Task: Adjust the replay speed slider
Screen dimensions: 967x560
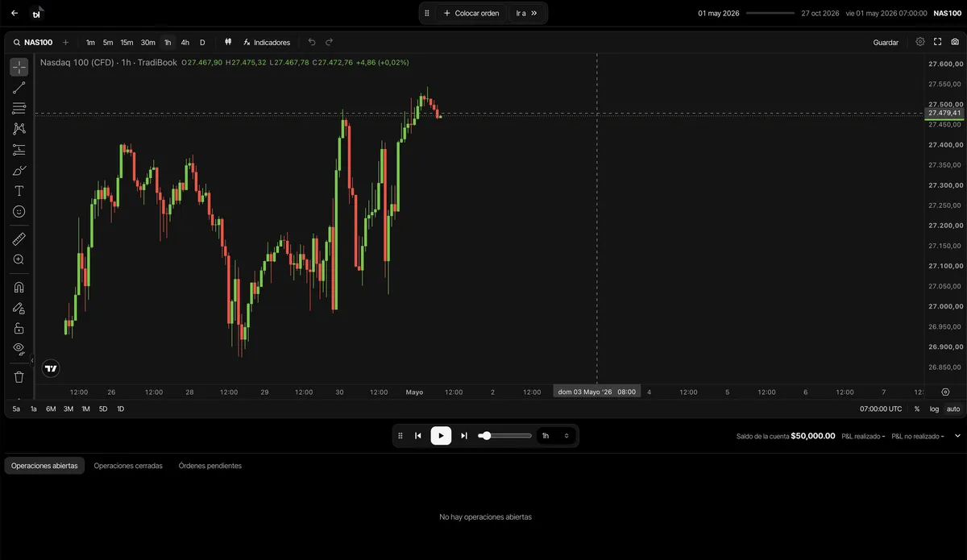Action: tap(504, 436)
